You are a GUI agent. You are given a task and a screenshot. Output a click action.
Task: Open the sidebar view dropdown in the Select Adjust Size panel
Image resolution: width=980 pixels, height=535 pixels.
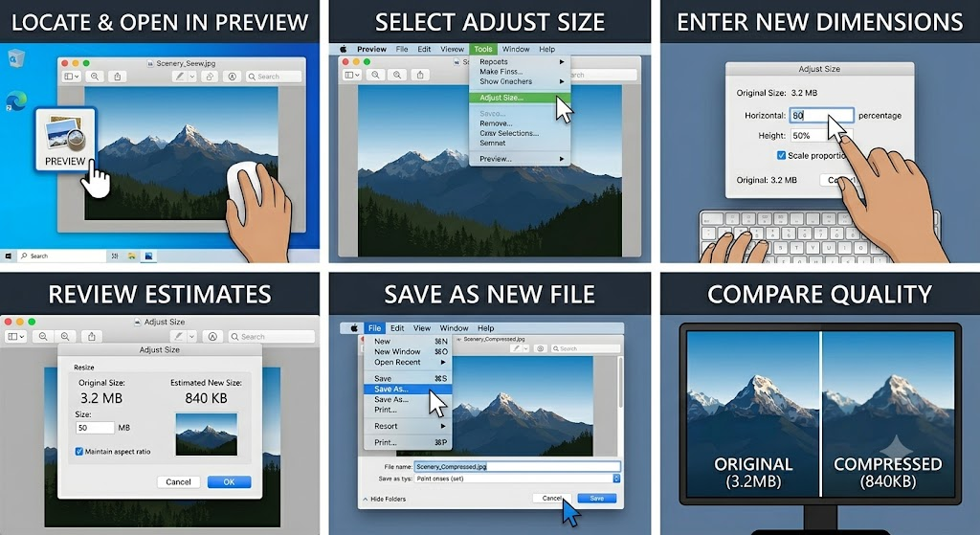click(352, 75)
